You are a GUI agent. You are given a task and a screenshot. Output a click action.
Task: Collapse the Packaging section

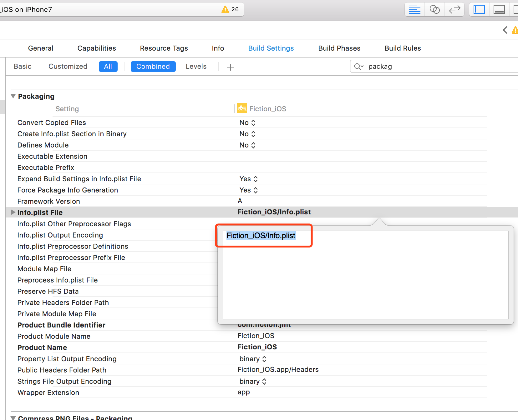(13, 96)
